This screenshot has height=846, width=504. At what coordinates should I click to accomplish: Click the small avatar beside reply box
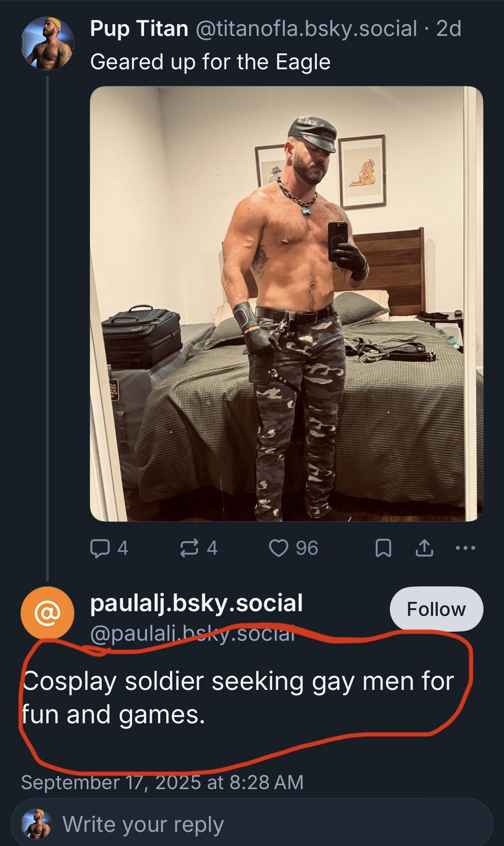[x=37, y=824]
